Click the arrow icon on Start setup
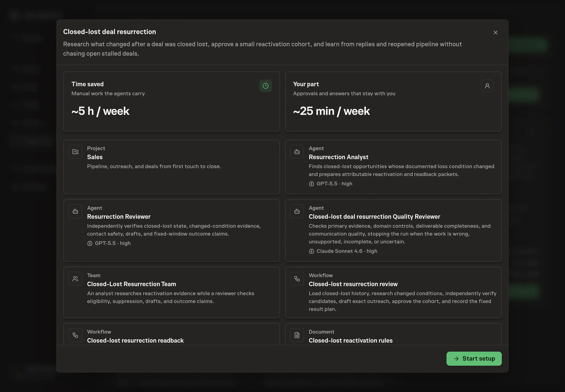This screenshot has width=565, height=392. [x=456, y=359]
